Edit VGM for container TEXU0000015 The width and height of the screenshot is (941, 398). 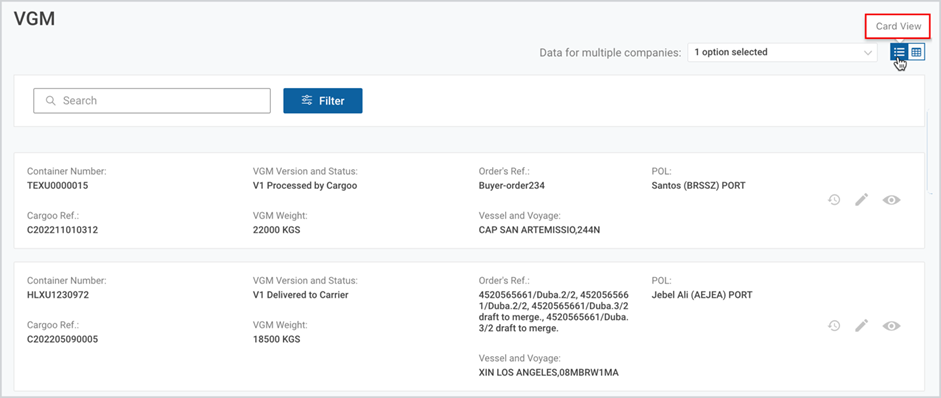[862, 200]
